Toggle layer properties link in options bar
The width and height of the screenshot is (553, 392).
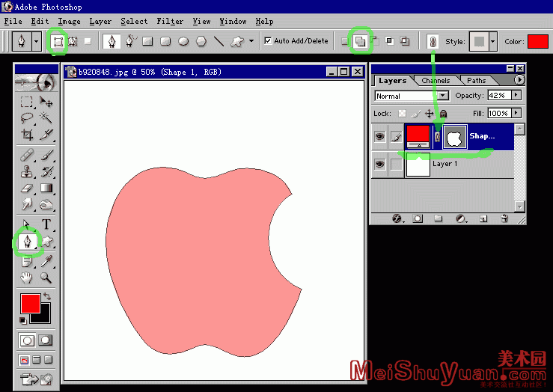coord(433,42)
